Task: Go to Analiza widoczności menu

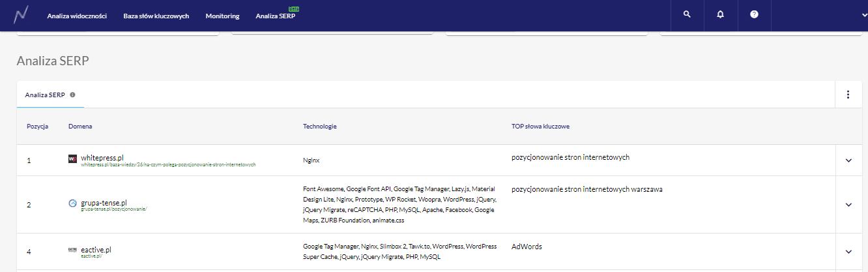Action: tap(77, 16)
